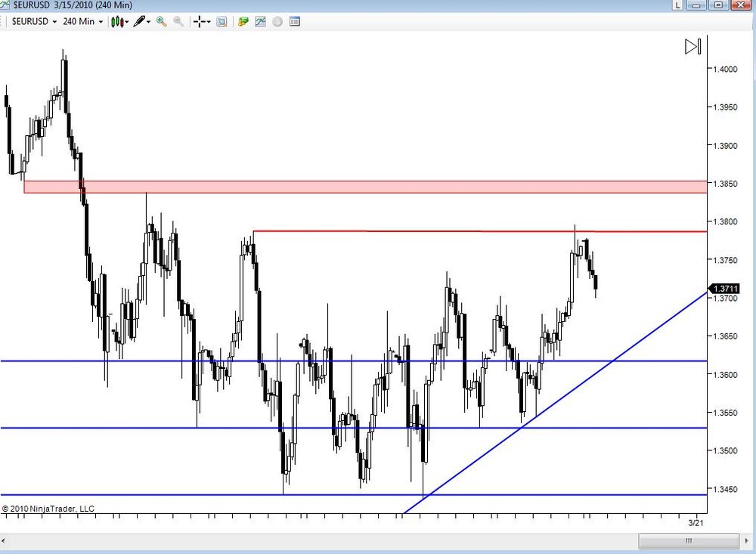Select the blue rising trend line
Image resolution: width=756 pixels, height=554 pixels.
(556, 402)
